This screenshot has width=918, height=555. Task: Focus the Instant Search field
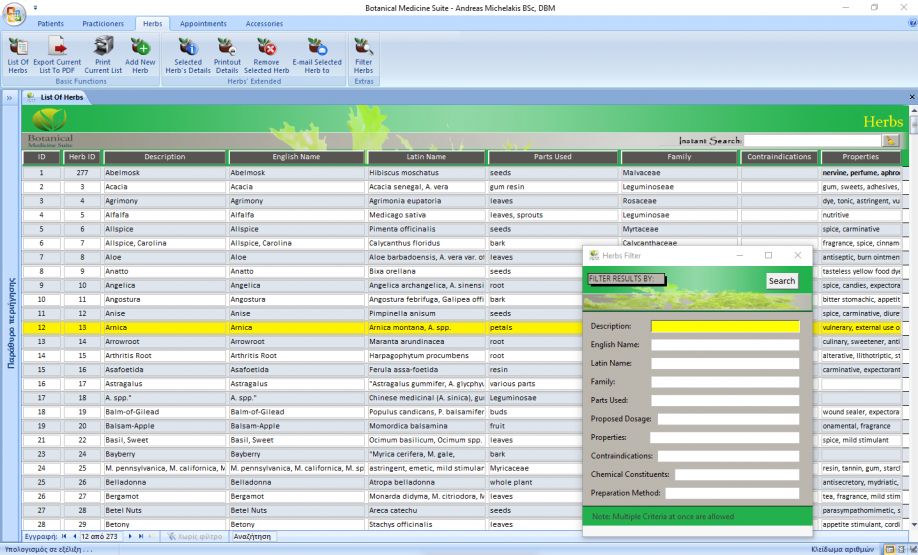point(813,141)
